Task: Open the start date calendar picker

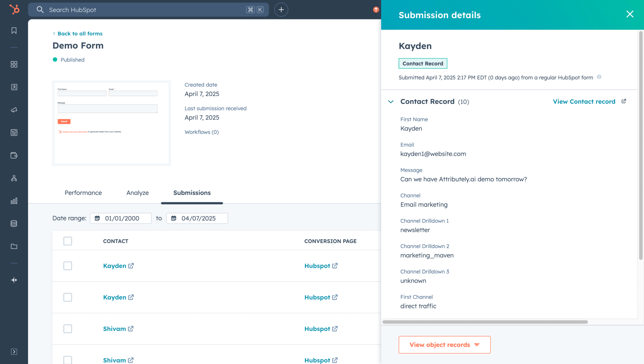Action: pos(97,218)
